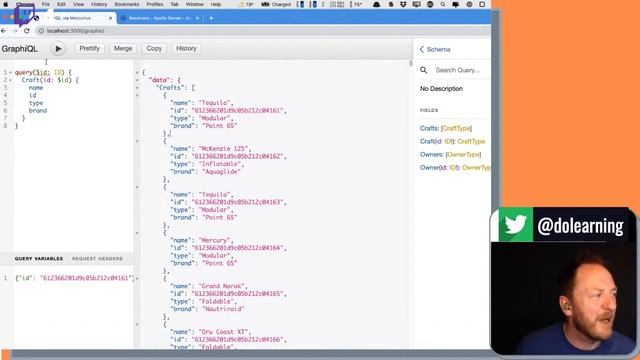Collapse the Mercury object fold arrow
The width and height of the screenshot is (640, 360).
click(x=137, y=233)
